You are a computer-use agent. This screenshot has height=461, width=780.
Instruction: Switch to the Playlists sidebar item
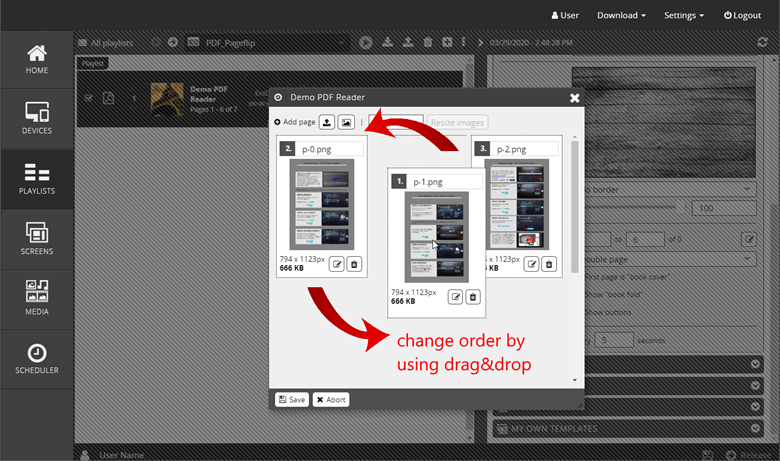pyautogui.click(x=37, y=178)
